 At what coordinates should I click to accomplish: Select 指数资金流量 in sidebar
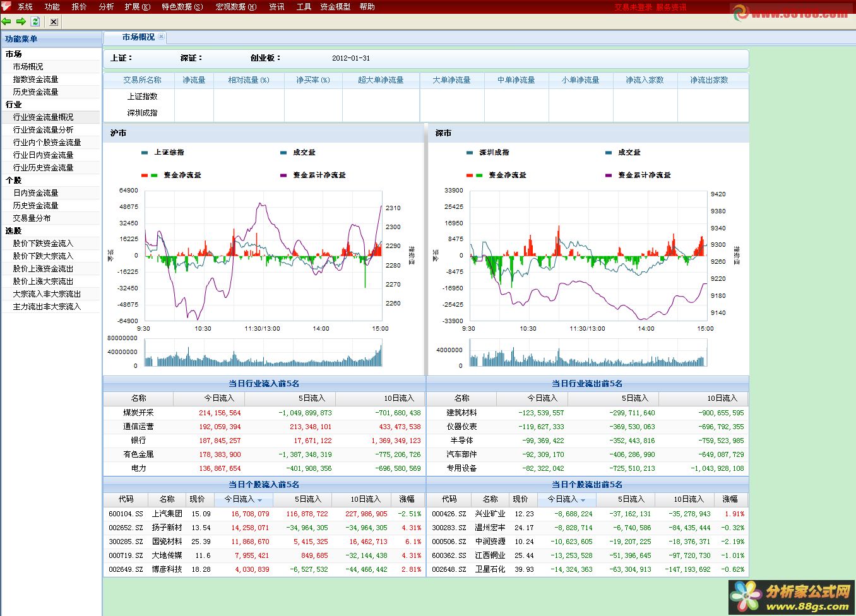coord(36,80)
